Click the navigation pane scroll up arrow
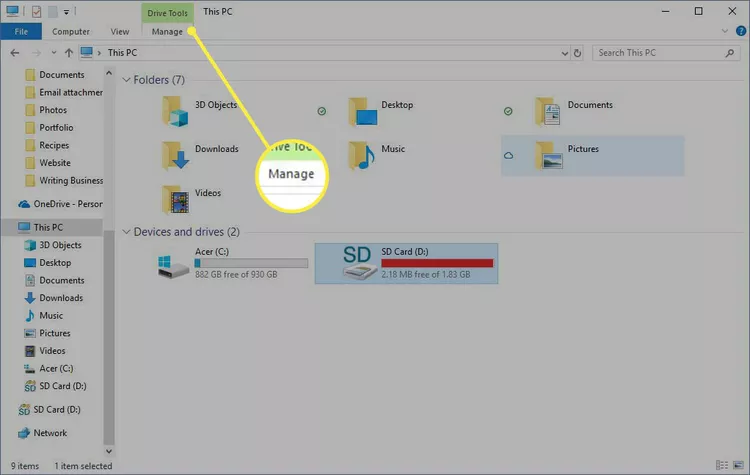The height and width of the screenshot is (475, 750). (109, 73)
